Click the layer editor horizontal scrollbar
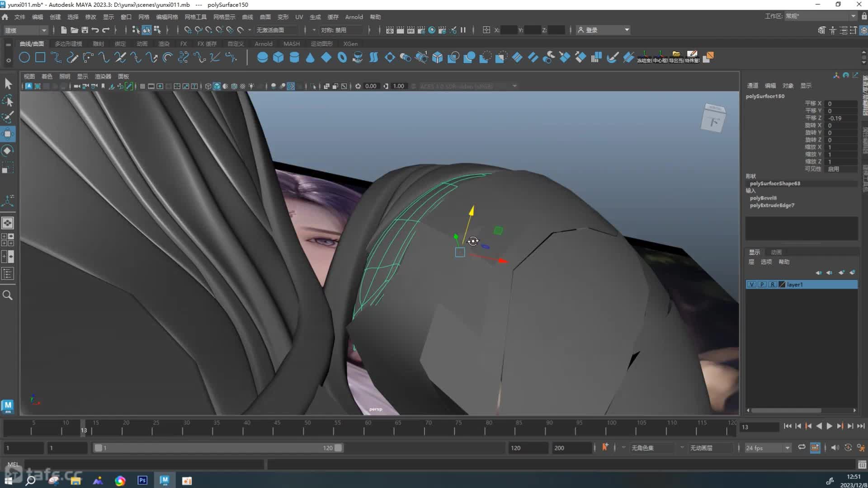This screenshot has width=868, height=488. click(787, 410)
